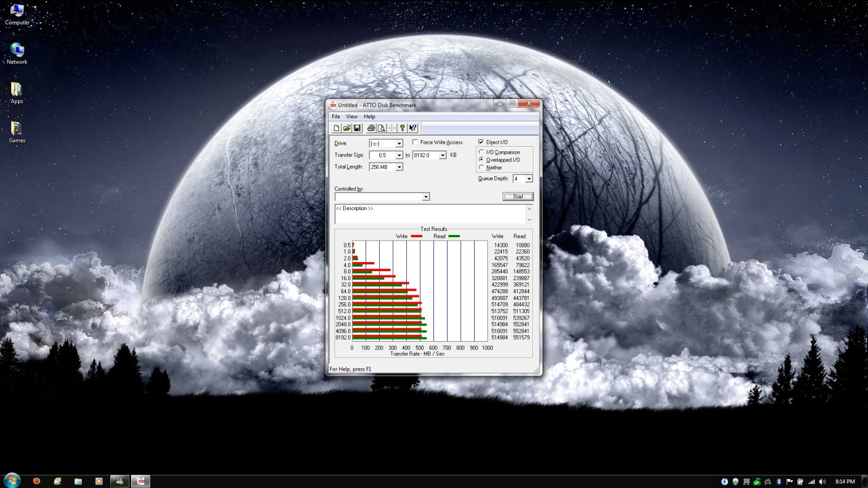Click the wireless signal bars tray icon
Screen dimensions: 868x488
(x=811, y=482)
